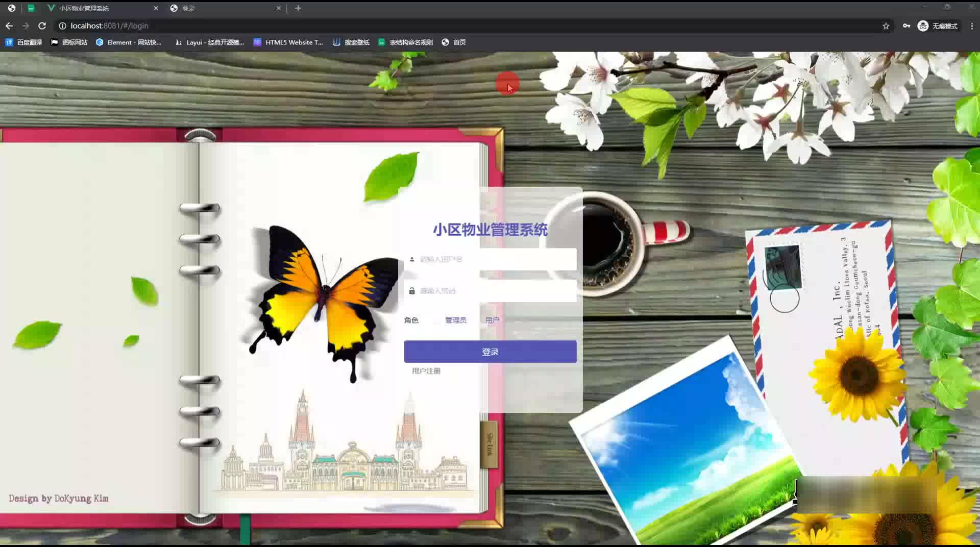Switch to the 登录 browser tab

tap(225, 8)
